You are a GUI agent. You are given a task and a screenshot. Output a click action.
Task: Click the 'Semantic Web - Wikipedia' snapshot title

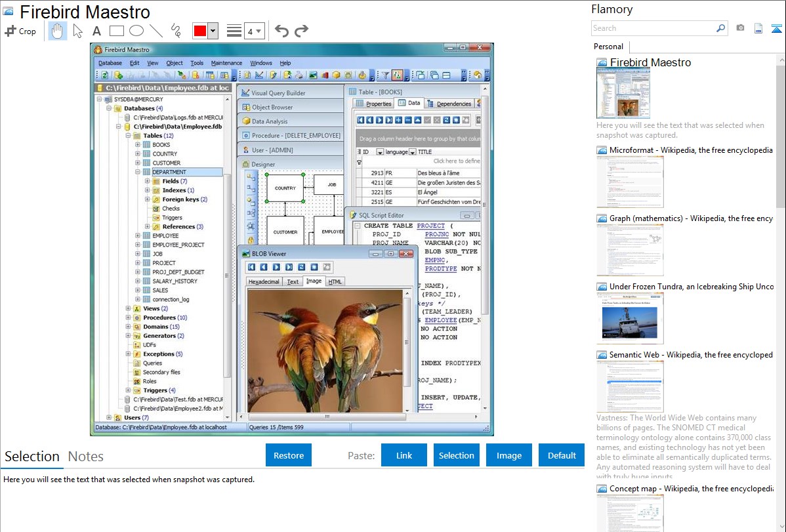point(691,354)
